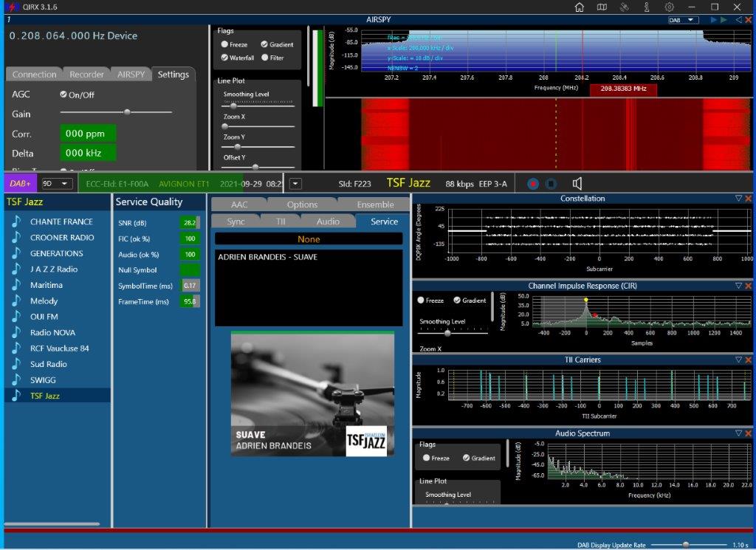Switch to the Ensemble tab
The image size is (756, 550).
click(376, 204)
